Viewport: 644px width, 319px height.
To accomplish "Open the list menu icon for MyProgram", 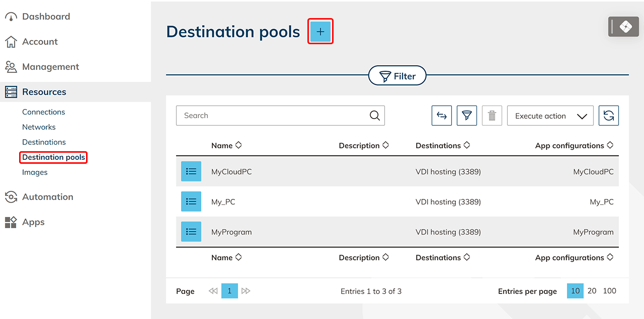I will click(x=191, y=232).
